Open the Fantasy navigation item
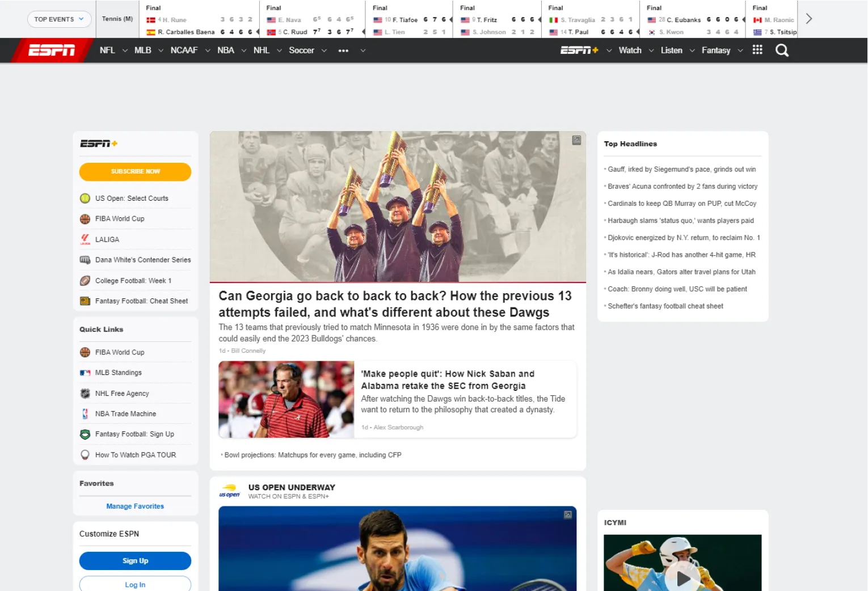This screenshot has width=868, height=591. pos(716,50)
